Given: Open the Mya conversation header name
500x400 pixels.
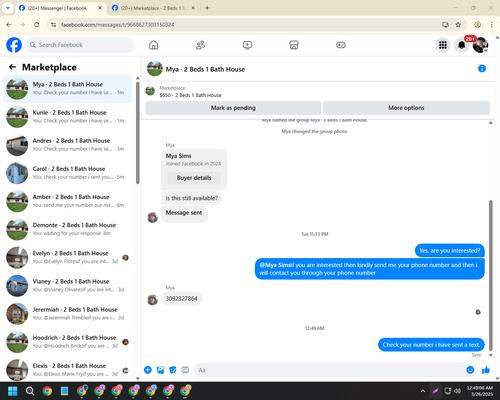Looking at the screenshot, I should [x=205, y=69].
